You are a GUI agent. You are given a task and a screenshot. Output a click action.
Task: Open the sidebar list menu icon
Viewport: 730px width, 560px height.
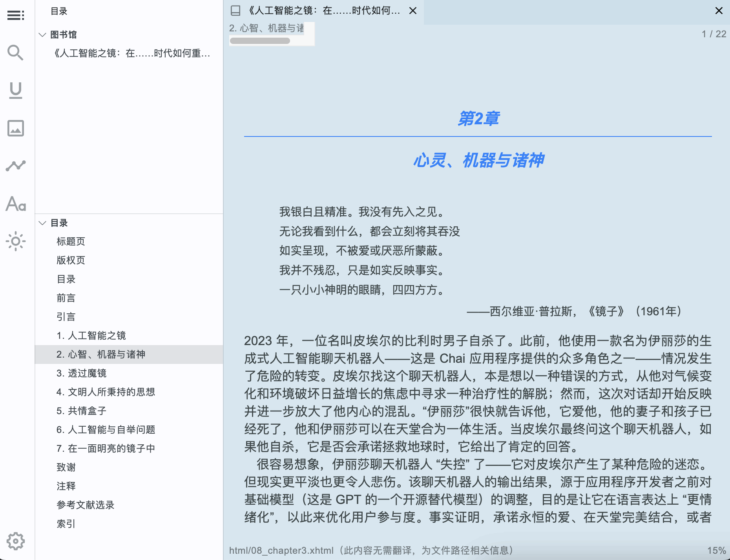(x=16, y=15)
